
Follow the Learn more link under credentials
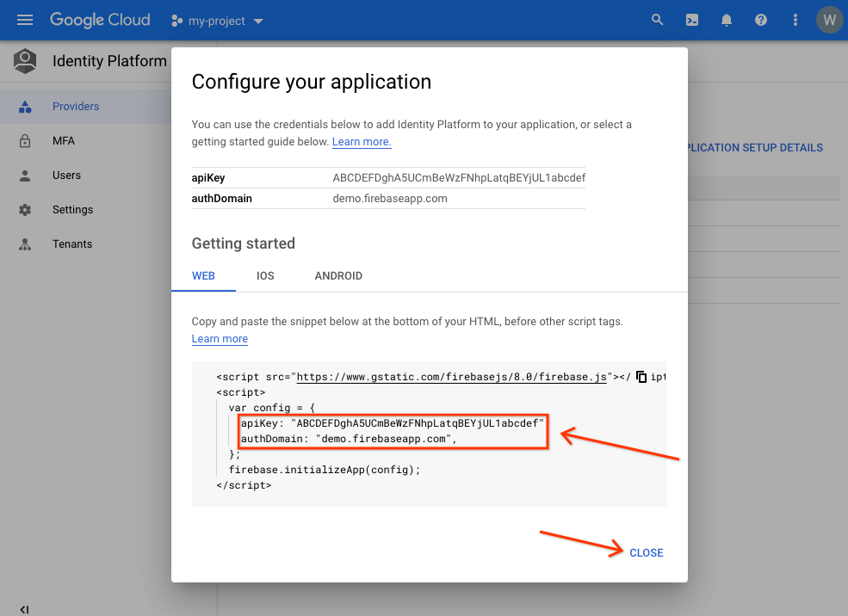[x=362, y=142]
